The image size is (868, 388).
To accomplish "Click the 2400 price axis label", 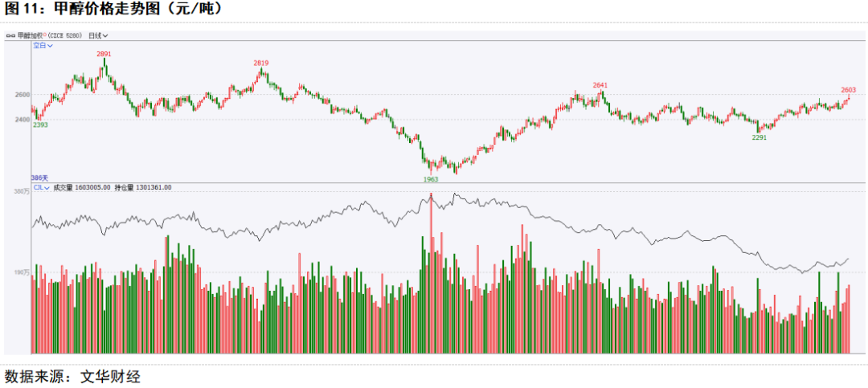I will point(23,120).
